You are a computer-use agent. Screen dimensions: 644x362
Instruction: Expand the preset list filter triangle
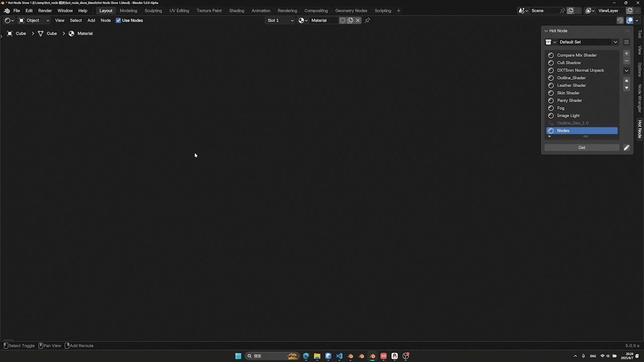pyautogui.click(x=549, y=136)
